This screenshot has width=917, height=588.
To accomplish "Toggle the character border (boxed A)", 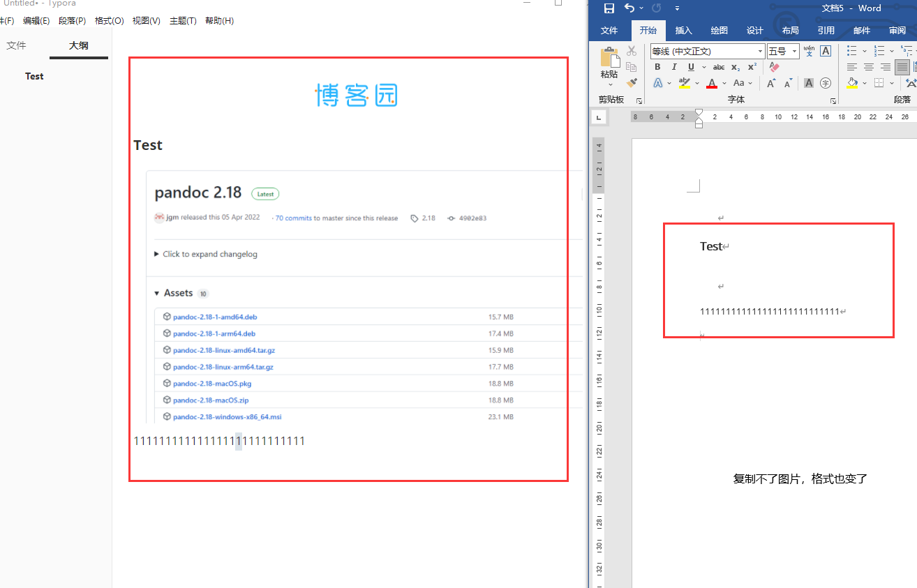I will pos(826,51).
